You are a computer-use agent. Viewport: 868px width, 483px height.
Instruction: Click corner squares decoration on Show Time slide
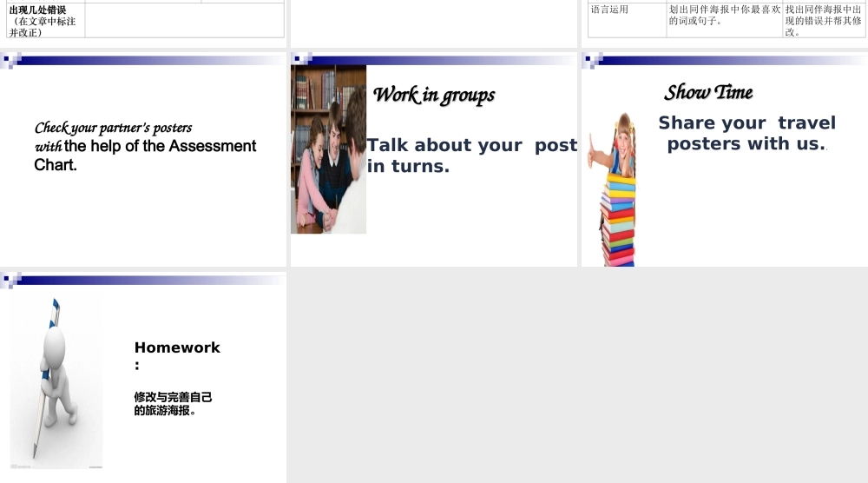point(593,60)
